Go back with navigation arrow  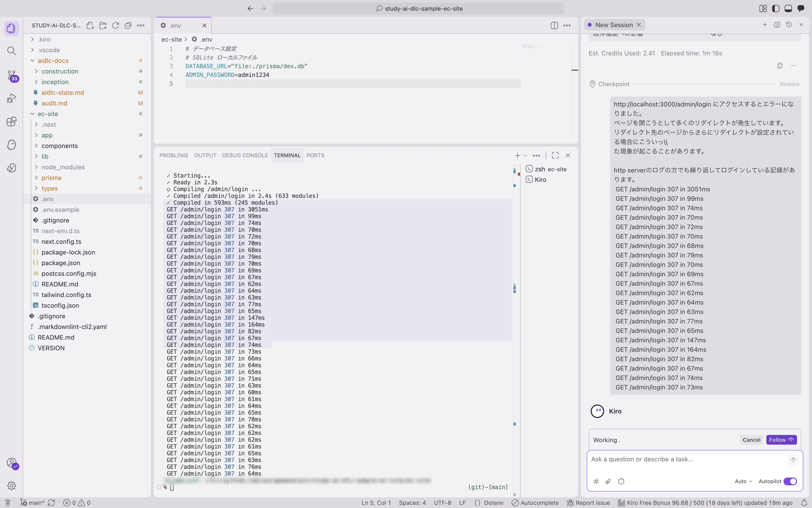coord(250,8)
